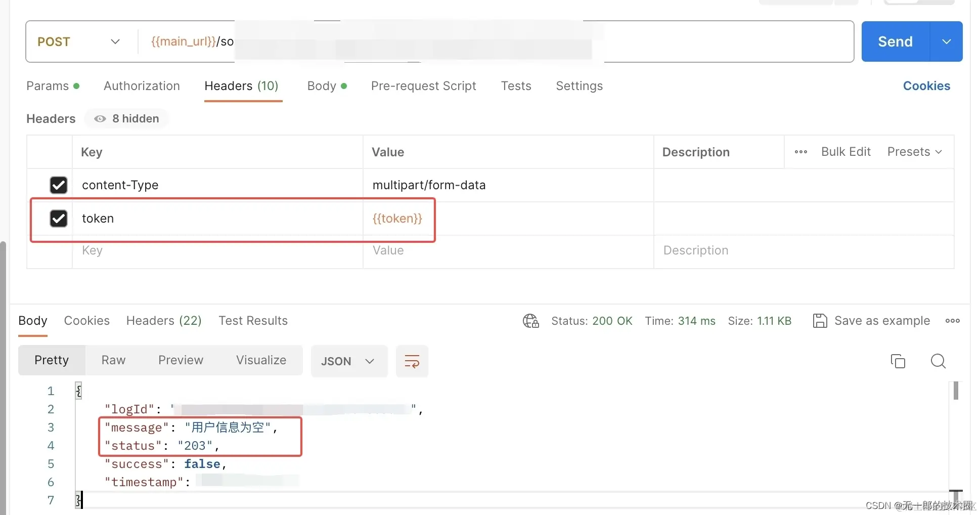Show the 8 hidden headers
This screenshot has width=980, height=515.
click(x=127, y=118)
